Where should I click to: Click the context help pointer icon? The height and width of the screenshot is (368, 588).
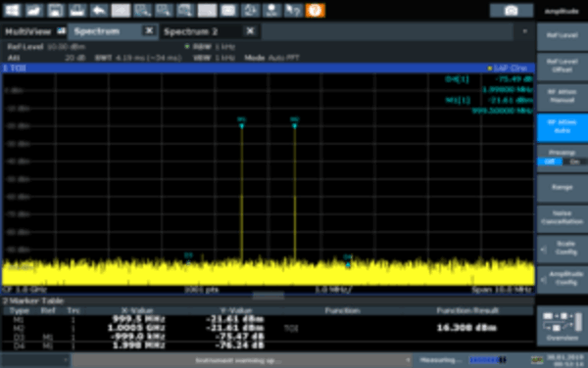(x=293, y=10)
